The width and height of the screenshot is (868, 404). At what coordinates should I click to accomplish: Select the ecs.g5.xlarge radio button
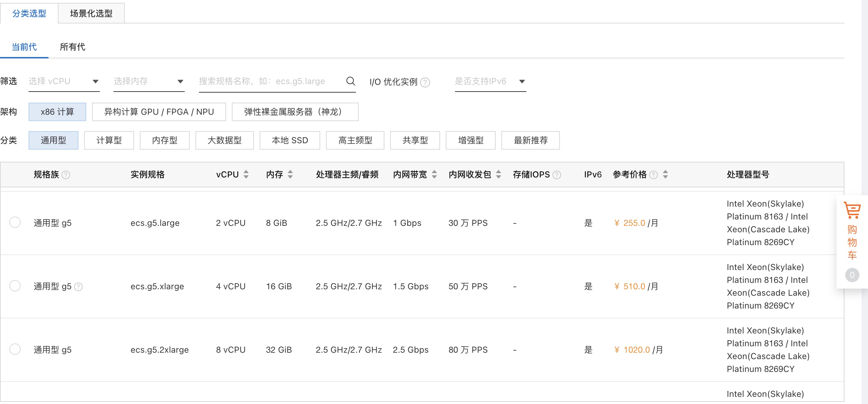pos(15,286)
